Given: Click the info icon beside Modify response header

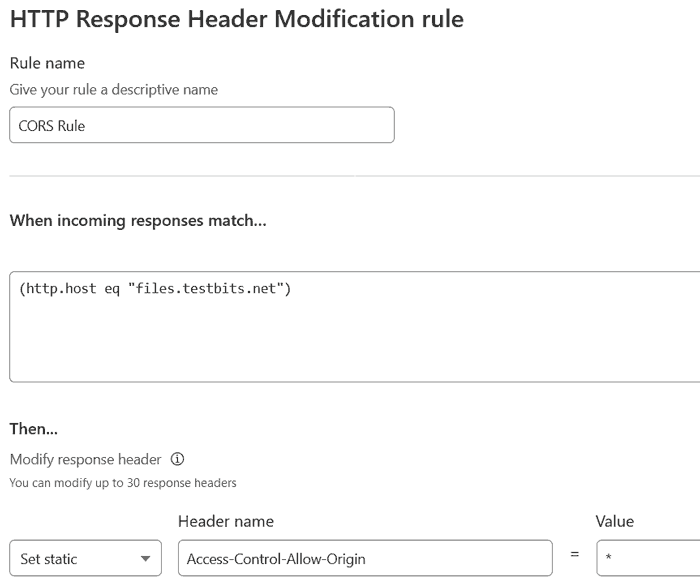Looking at the screenshot, I should click(x=177, y=459).
